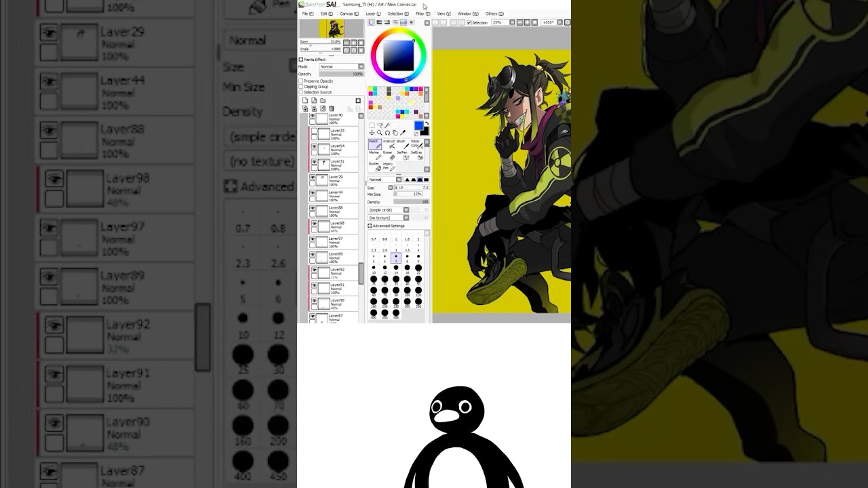
Task: Select the Marker tool
Action: click(x=375, y=155)
